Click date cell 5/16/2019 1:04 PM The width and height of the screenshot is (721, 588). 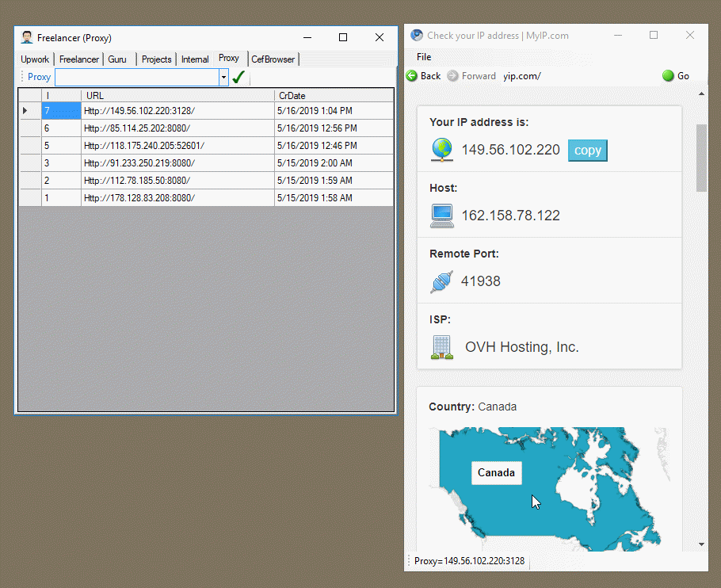pos(334,111)
